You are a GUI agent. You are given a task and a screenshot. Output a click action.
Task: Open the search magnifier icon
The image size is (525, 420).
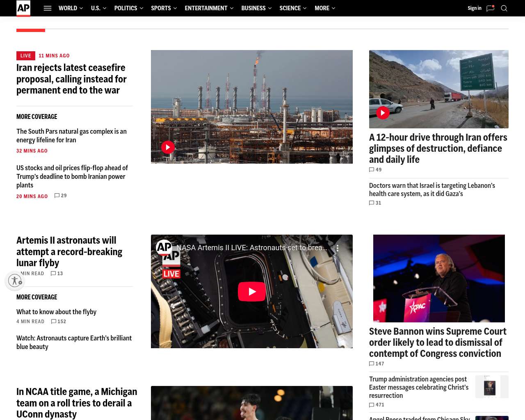click(504, 8)
